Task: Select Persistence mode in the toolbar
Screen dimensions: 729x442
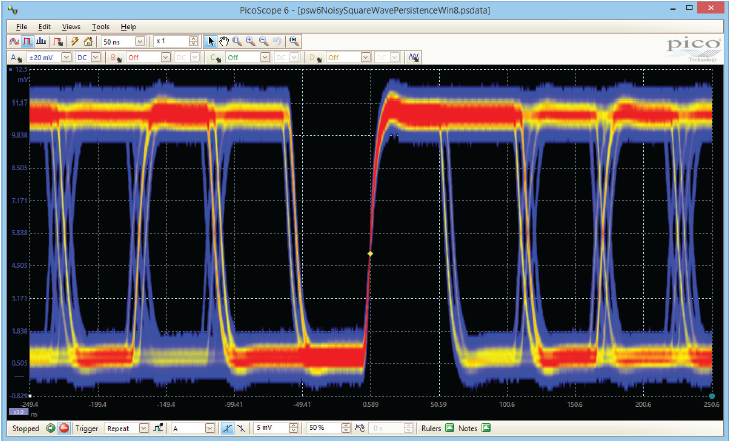Action: (29, 42)
